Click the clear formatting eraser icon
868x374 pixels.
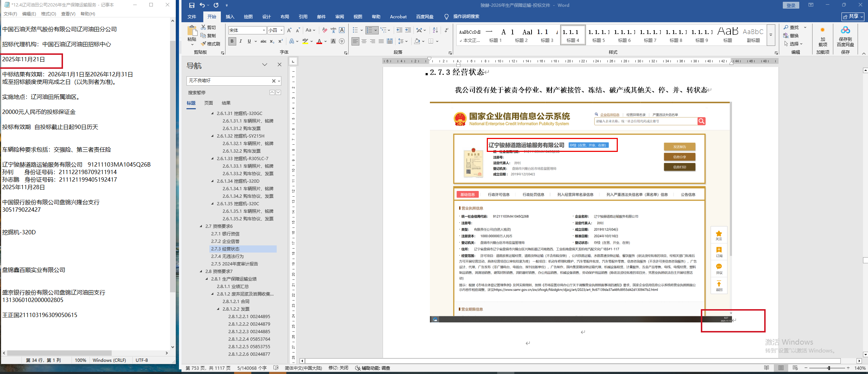325,30
